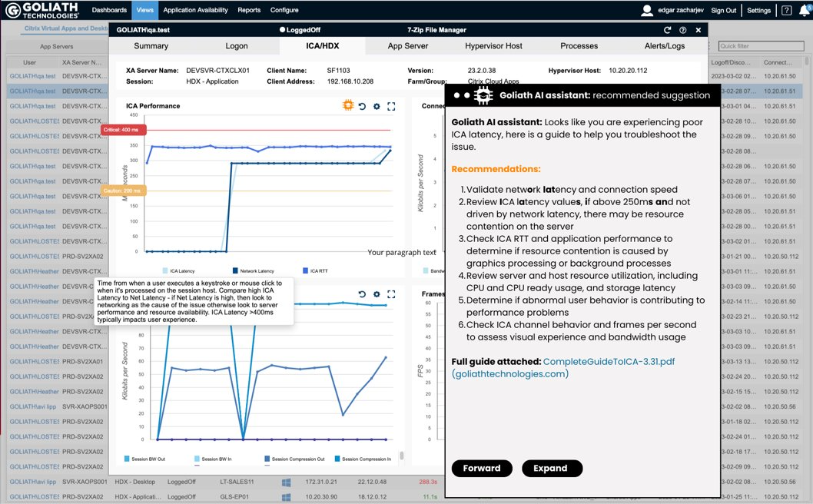Select the hypervisor host IP '10.20.20.112'
This screenshot has width=813, height=504.
(x=628, y=71)
